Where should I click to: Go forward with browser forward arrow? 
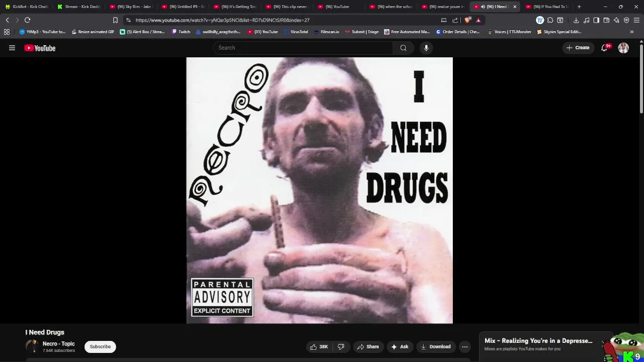coord(17,20)
